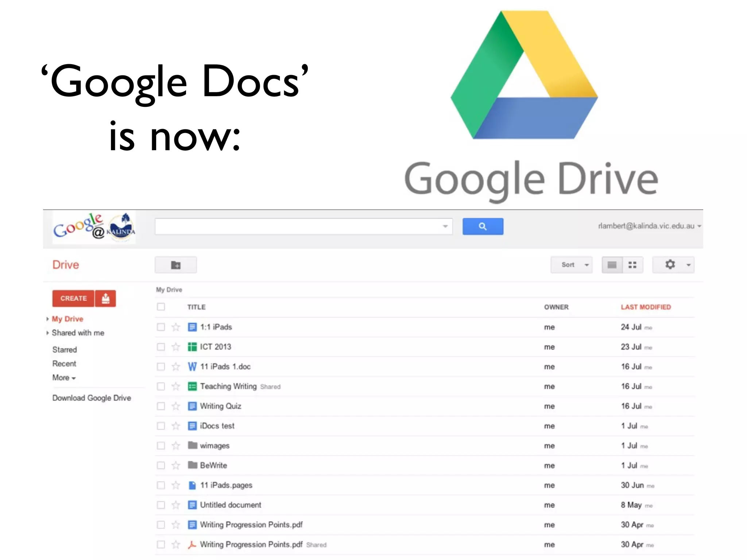Click the CREATE button

point(73,298)
